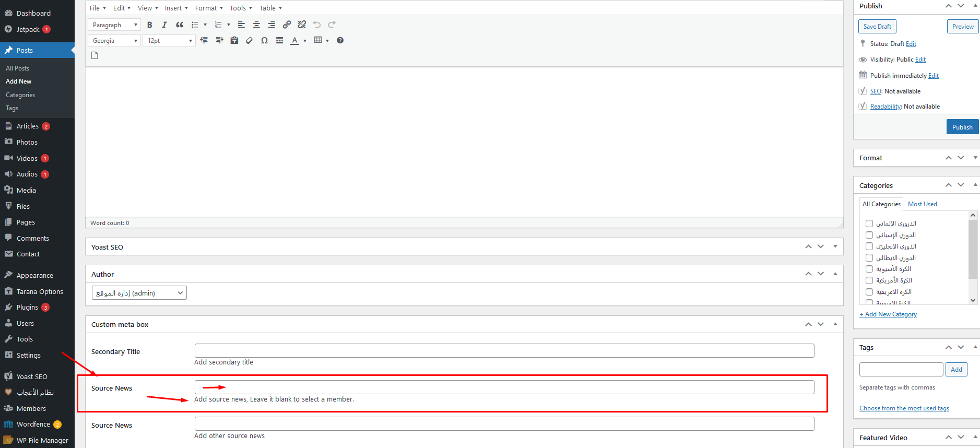Select the fifth category checkbox
980x448 pixels.
pyautogui.click(x=869, y=269)
